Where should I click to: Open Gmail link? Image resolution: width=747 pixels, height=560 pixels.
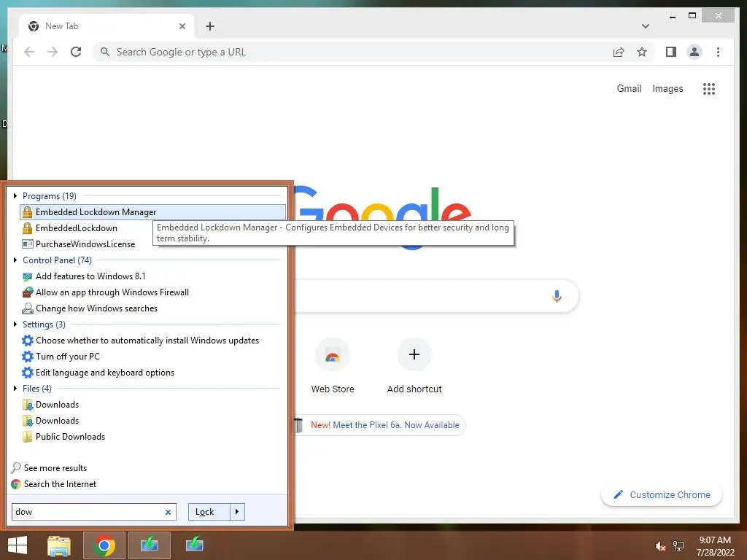[629, 88]
